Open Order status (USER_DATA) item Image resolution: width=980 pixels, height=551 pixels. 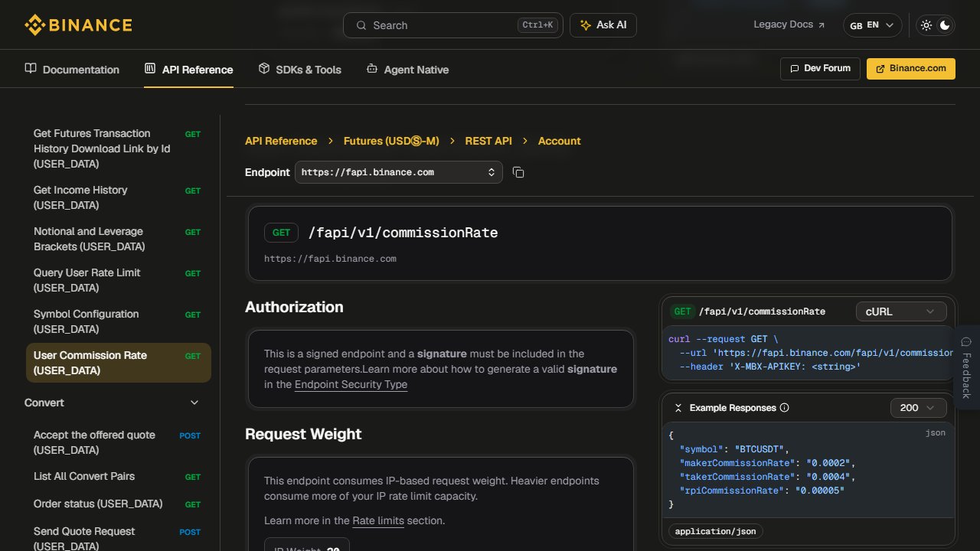click(118, 504)
